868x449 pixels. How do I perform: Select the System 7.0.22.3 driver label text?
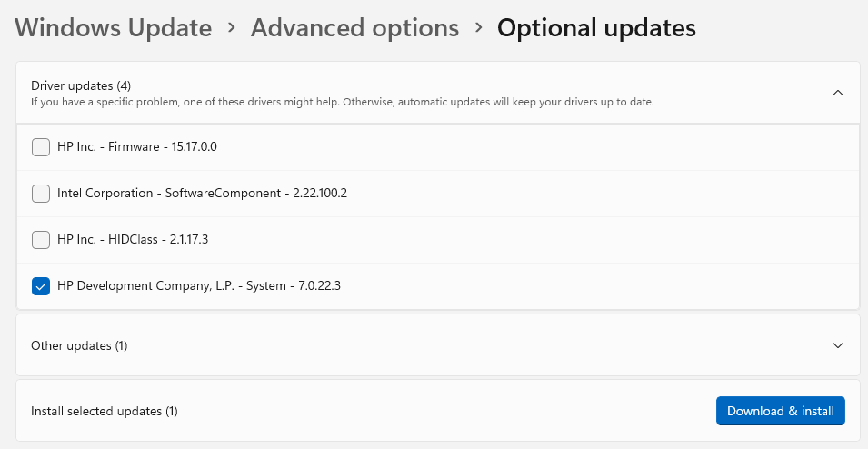(205, 286)
